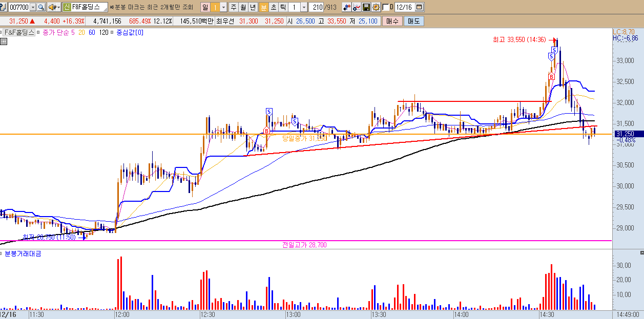The image size is (644, 319).
Task: Click the upper S sell marker below the high
Action: (x=554, y=50)
